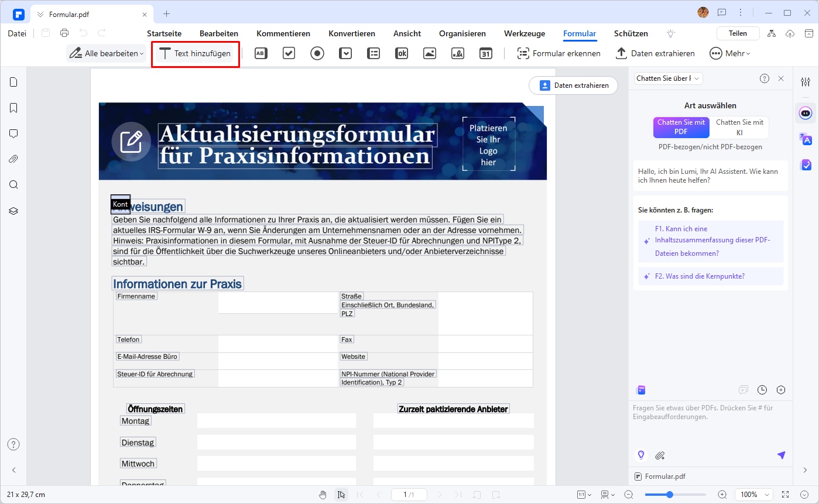This screenshot has height=504, width=819.
Task: Click Daten extrahieren in the ribbon
Action: coord(655,53)
